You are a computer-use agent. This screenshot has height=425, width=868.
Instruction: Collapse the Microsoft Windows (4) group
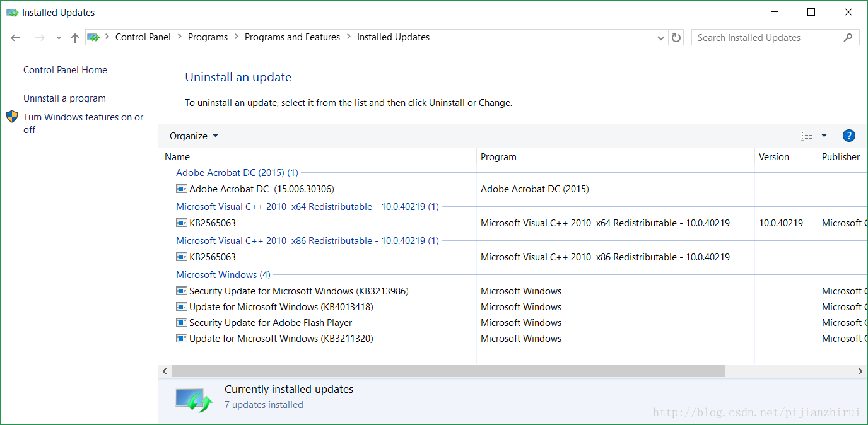pyautogui.click(x=223, y=275)
